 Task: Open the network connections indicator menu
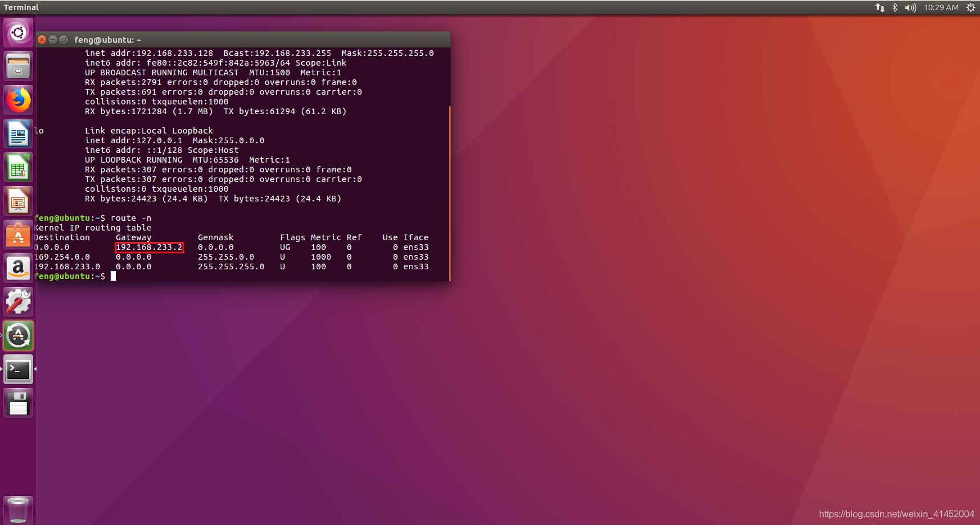pos(880,7)
